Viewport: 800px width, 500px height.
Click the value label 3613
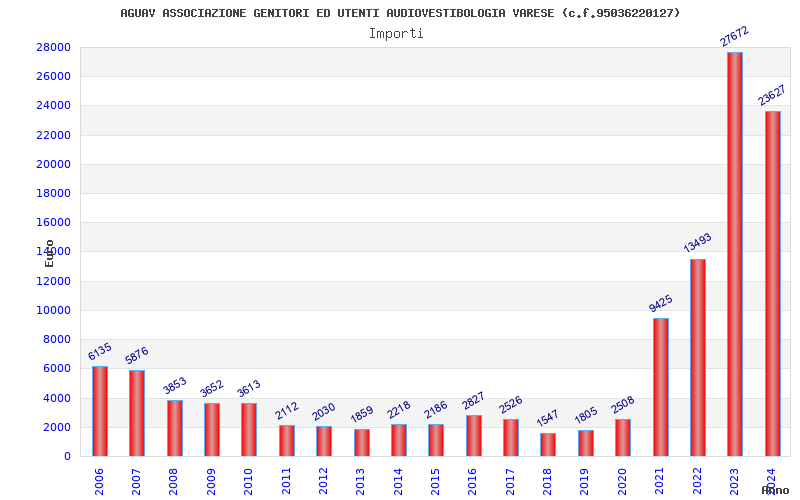pyautogui.click(x=248, y=388)
